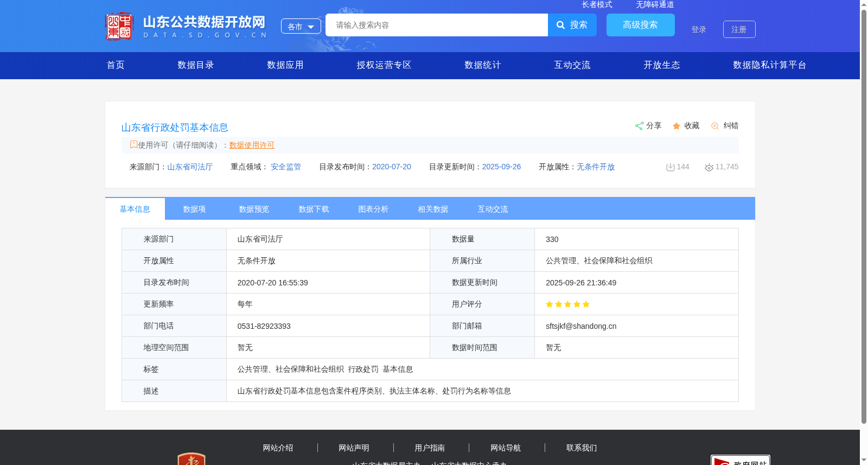Click the 注册 register button
868x465 pixels.
(x=739, y=29)
